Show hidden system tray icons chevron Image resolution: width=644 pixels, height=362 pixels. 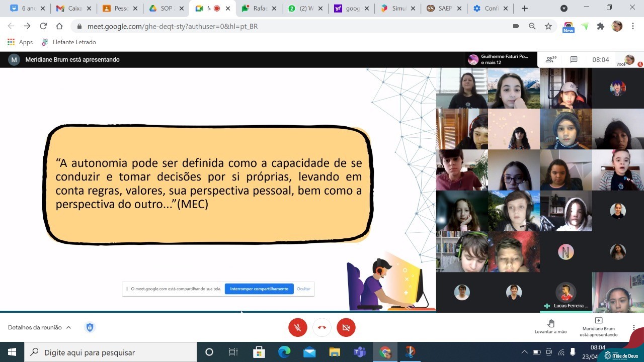[524, 352]
